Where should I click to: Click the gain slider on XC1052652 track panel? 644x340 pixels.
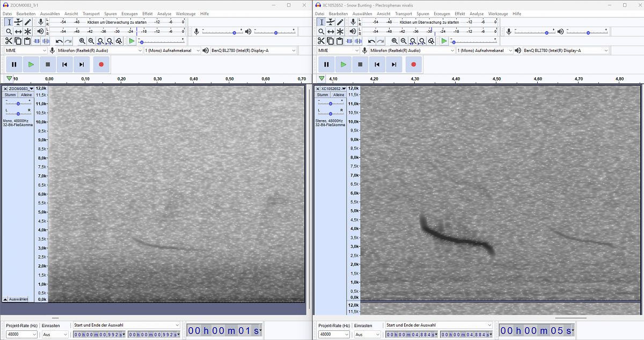coord(331,104)
